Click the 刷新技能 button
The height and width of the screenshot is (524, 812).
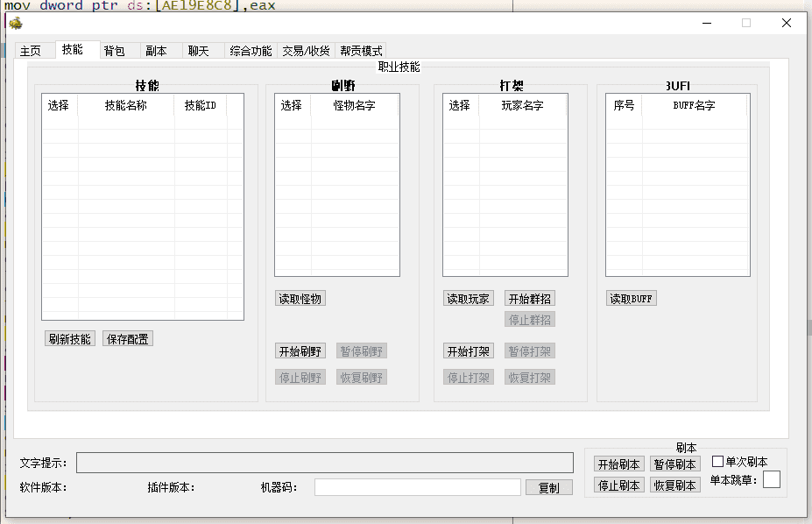click(x=70, y=339)
